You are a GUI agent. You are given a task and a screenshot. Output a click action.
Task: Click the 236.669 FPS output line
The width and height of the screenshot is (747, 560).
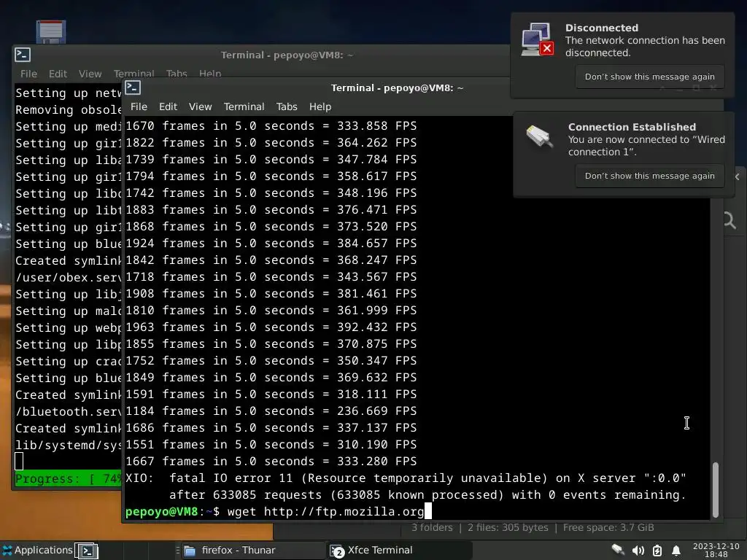271,411
